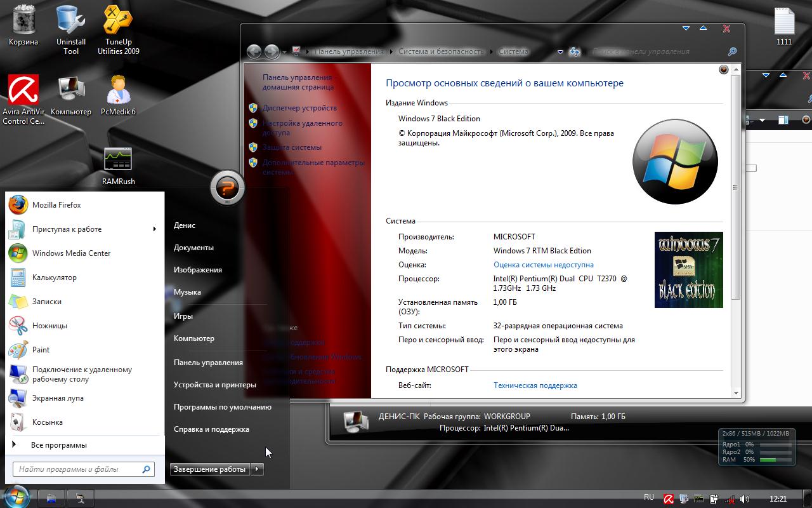Open Mozilla Firefox from the Start menu
This screenshot has height=508, width=812.
tap(85, 205)
